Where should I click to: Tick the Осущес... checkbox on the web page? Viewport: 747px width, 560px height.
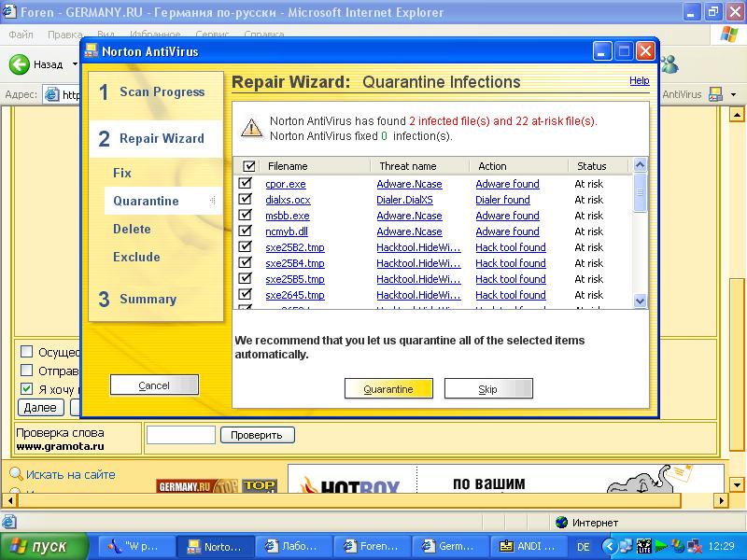coord(27,352)
